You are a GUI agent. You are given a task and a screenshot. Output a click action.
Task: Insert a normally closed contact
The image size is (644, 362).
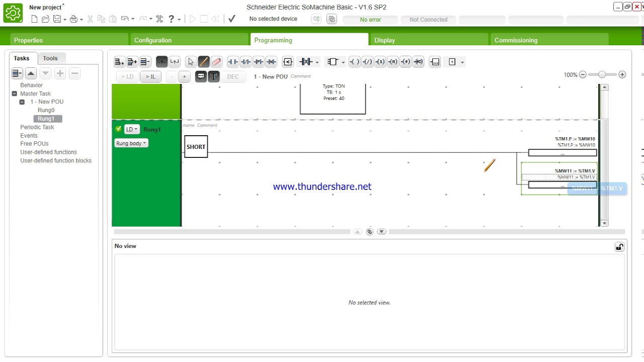coord(246,62)
